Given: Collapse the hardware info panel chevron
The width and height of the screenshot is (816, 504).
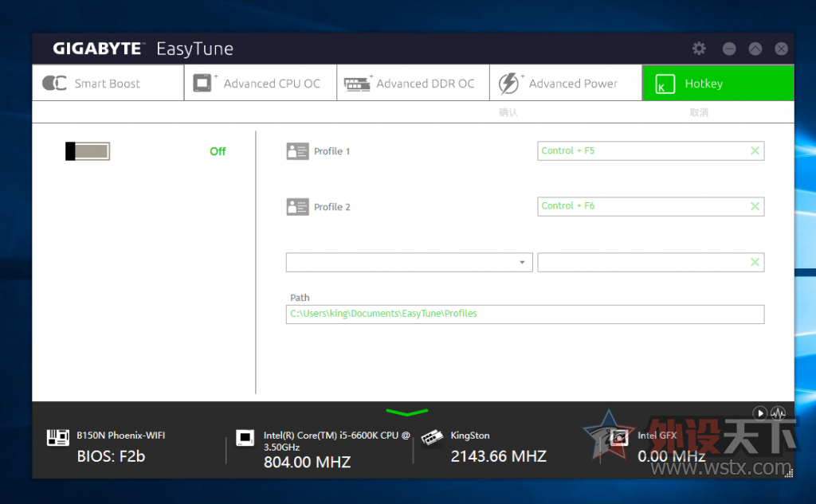Looking at the screenshot, I should 407,412.
